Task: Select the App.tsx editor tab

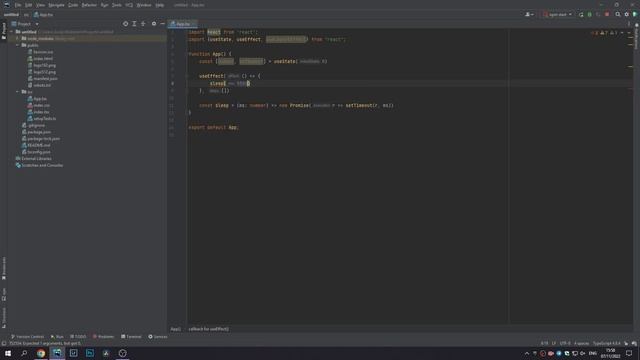Action: [183, 24]
